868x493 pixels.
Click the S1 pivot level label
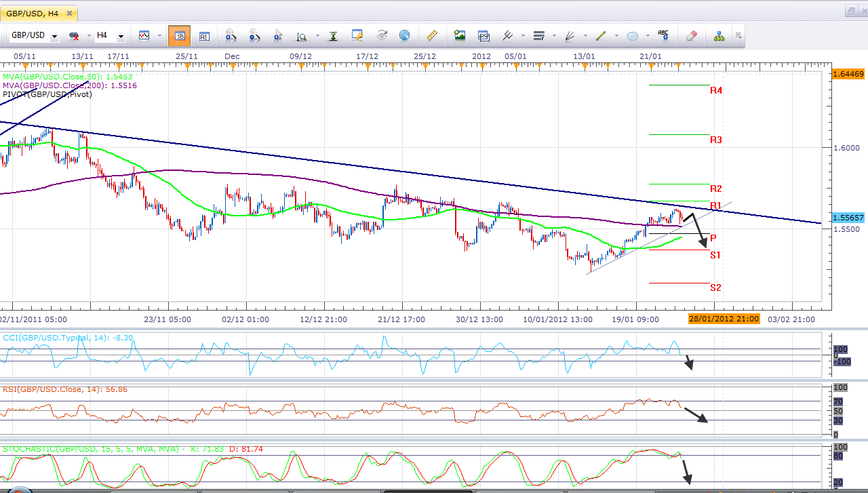(716, 255)
